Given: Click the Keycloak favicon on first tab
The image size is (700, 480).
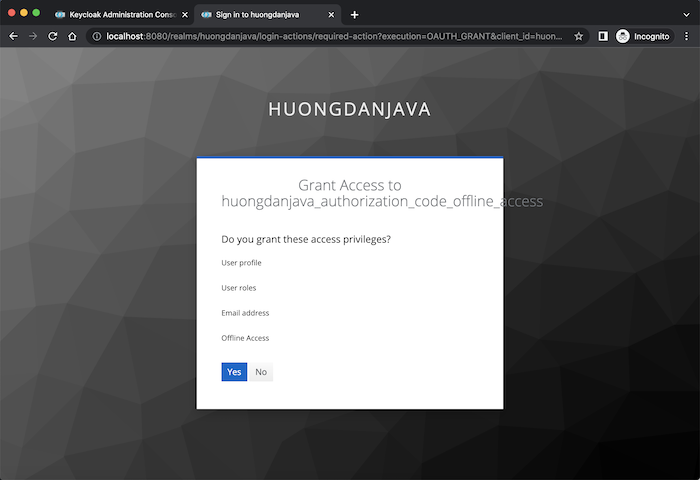Looking at the screenshot, I should [x=60, y=15].
